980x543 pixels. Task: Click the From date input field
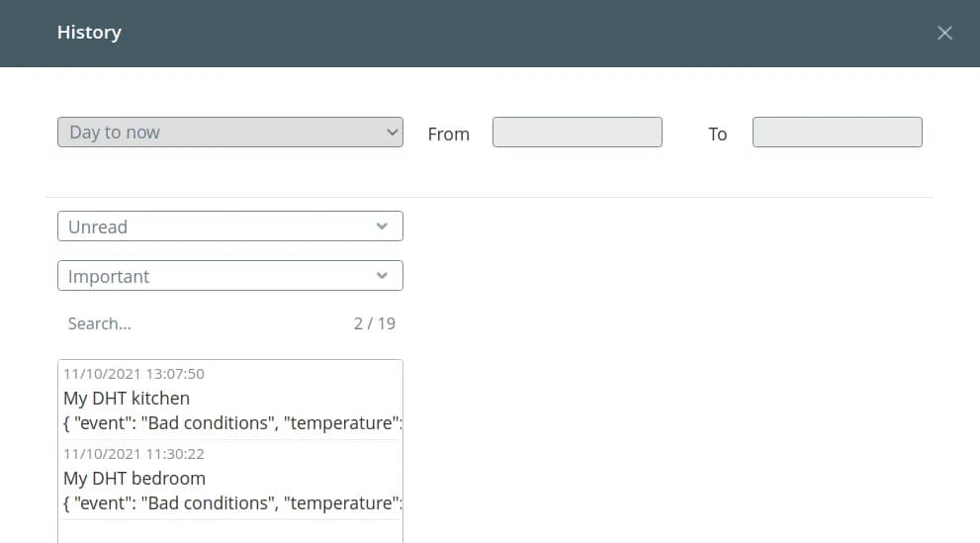(x=577, y=133)
